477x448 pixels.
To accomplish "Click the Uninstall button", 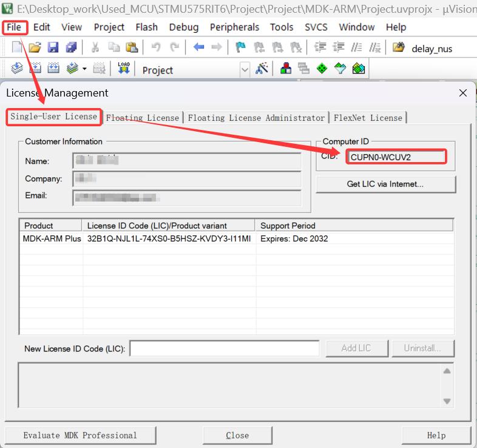I will coord(423,348).
